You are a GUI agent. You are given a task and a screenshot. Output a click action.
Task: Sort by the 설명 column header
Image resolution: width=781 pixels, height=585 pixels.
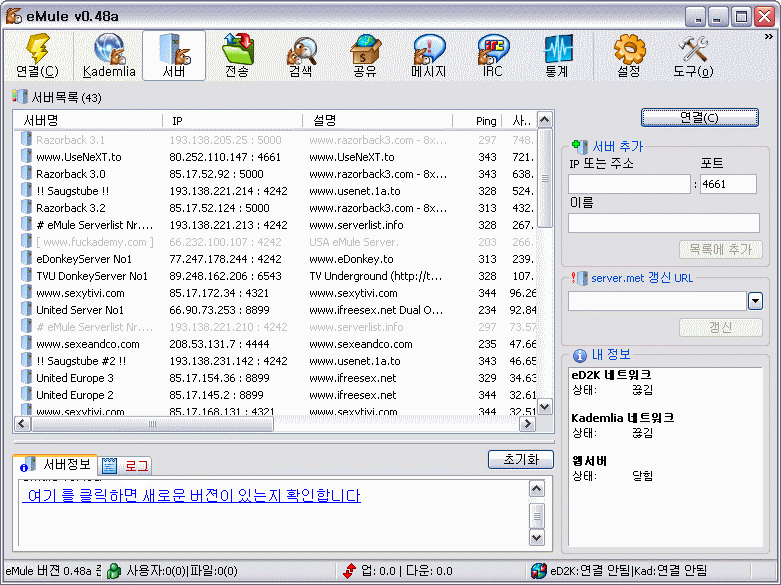pos(378,120)
